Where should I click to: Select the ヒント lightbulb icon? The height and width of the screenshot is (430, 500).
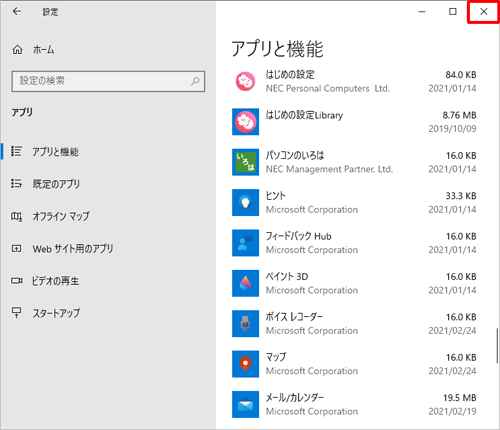point(246,202)
